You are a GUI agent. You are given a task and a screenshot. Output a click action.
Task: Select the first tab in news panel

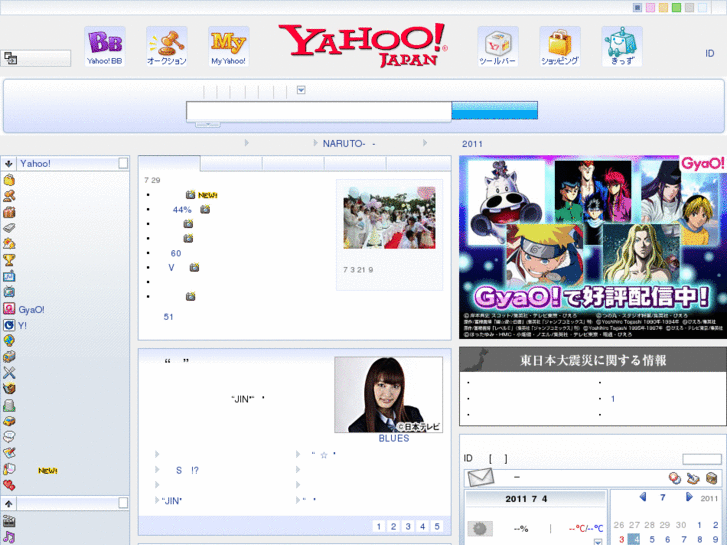[169, 163]
